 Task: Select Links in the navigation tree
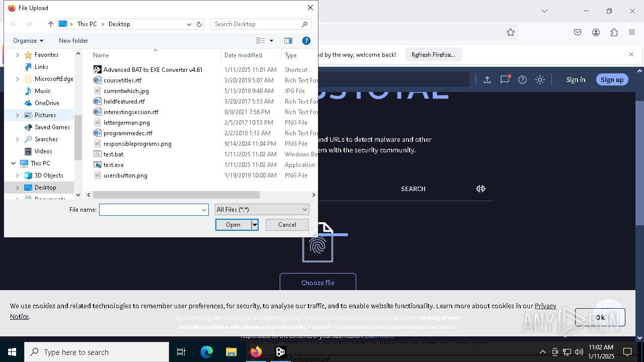[x=41, y=67]
